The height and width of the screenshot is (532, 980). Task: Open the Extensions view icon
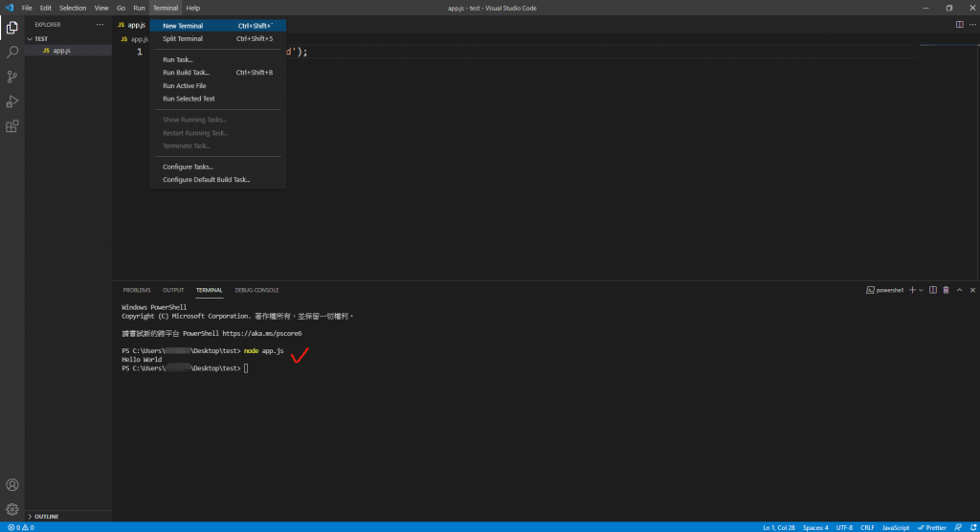pos(11,126)
